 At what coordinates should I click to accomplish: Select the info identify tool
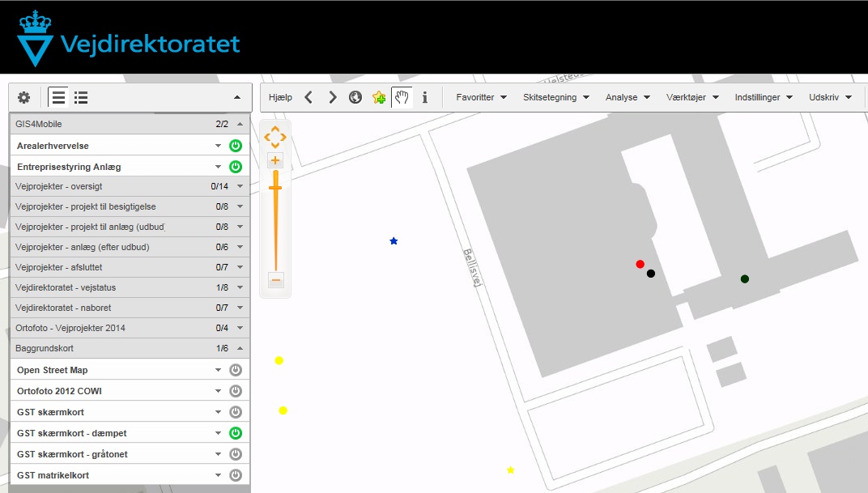click(424, 97)
